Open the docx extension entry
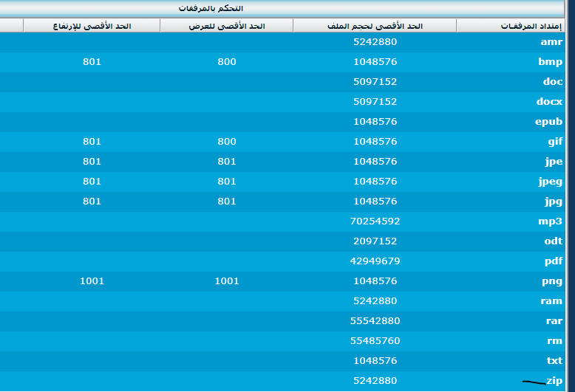The height and width of the screenshot is (392, 575). tap(549, 102)
